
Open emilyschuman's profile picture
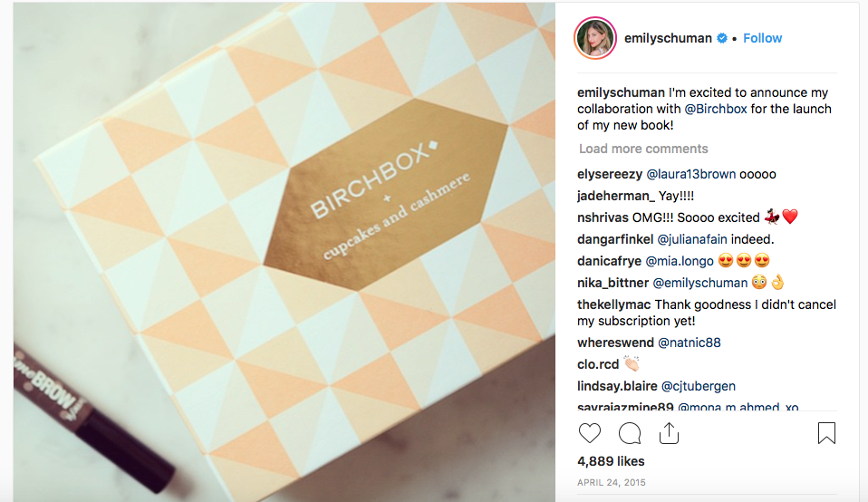tap(595, 38)
